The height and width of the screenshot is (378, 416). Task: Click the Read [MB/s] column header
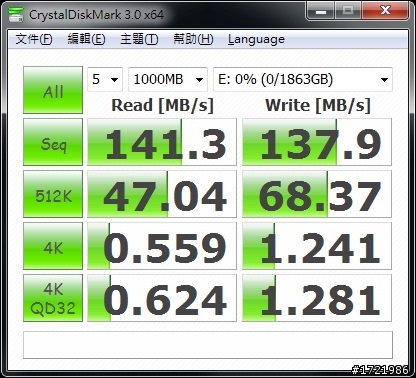tap(162, 105)
